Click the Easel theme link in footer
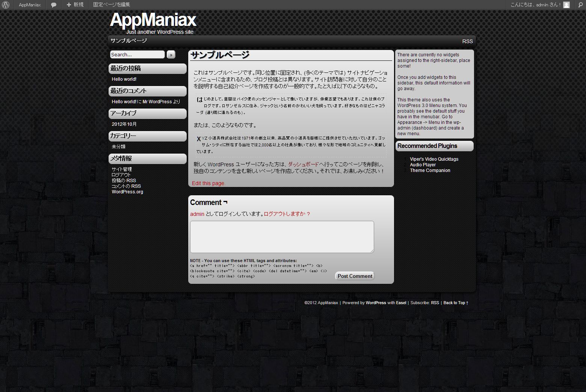The width and height of the screenshot is (586, 392). 401,303
